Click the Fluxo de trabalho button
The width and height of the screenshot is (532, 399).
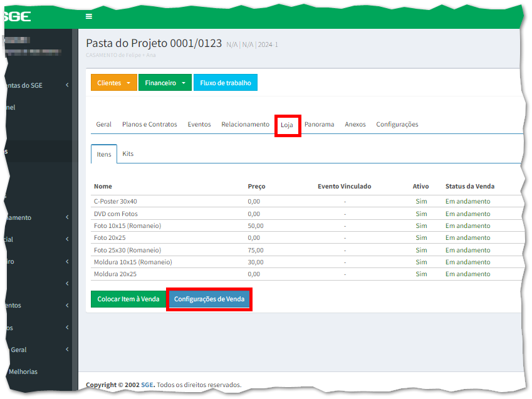(226, 83)
